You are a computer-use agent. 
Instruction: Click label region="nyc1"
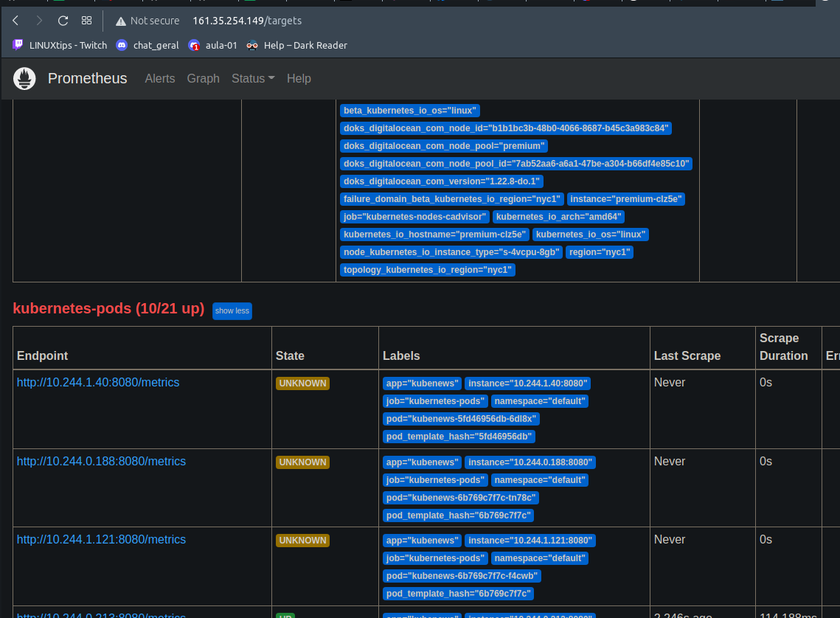tap(600, 252)
